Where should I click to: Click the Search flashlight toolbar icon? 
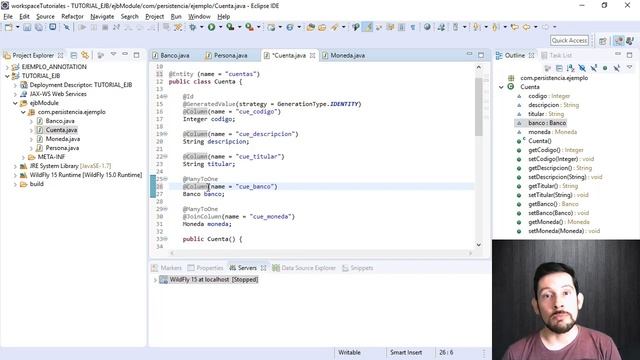tap(335, 27)
